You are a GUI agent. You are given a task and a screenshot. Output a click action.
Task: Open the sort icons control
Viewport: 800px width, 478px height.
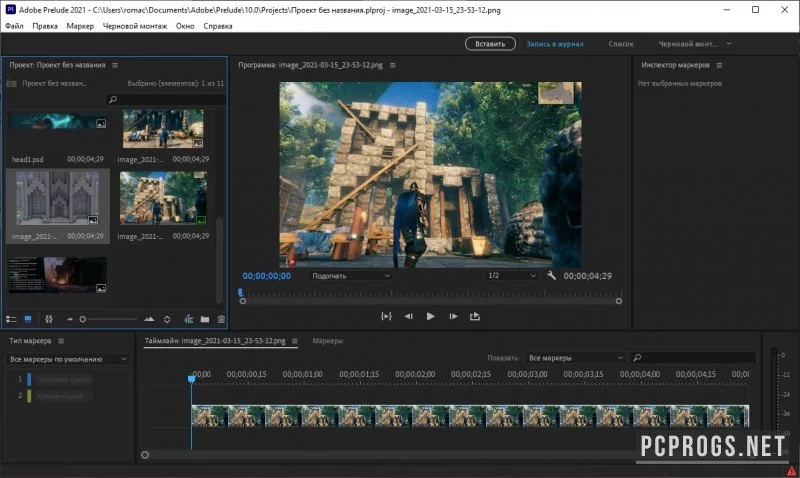(x=167, y=319)
